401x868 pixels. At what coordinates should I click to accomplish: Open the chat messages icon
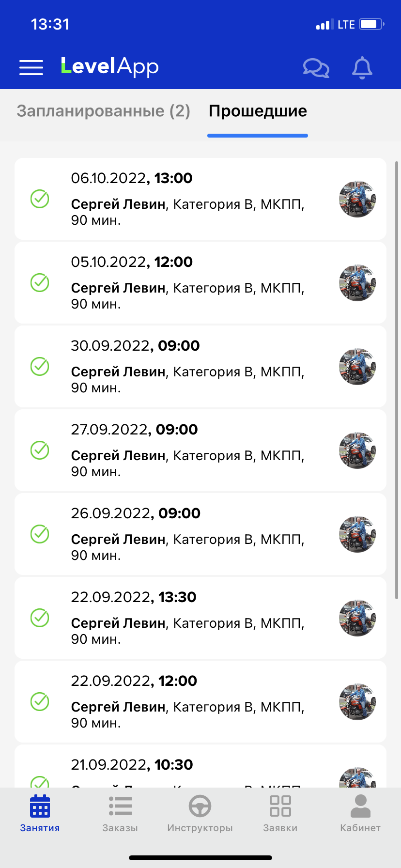316,68
